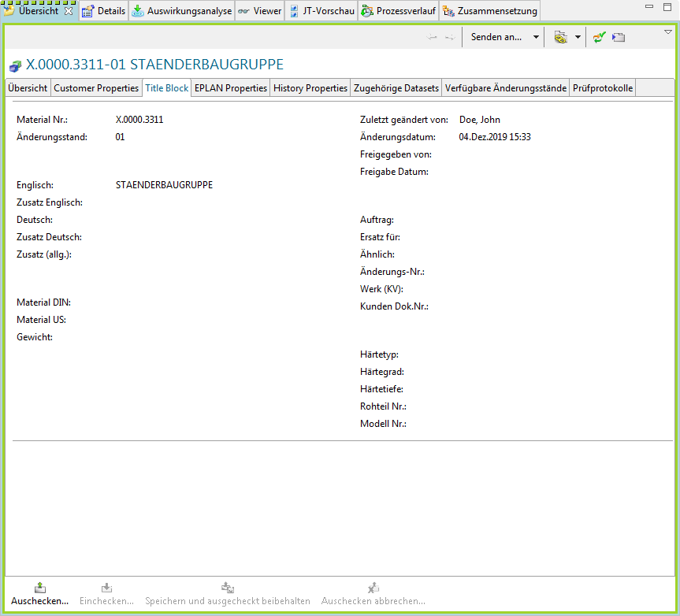Screen dimensions: 680x616
Task: Select the Prozessverlauf tab
Action: pos(398,11)
